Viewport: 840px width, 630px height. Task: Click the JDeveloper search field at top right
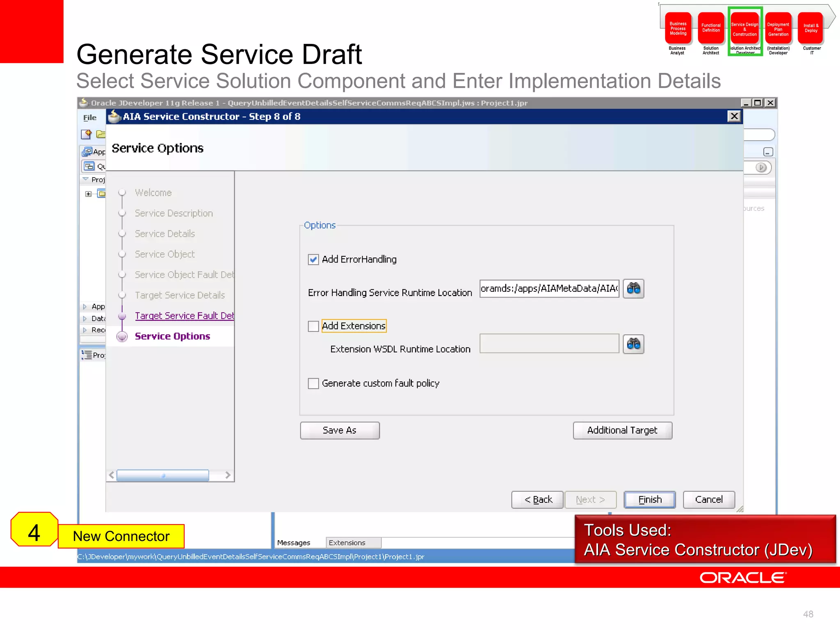pyautogui.click(x=759, y=135)
